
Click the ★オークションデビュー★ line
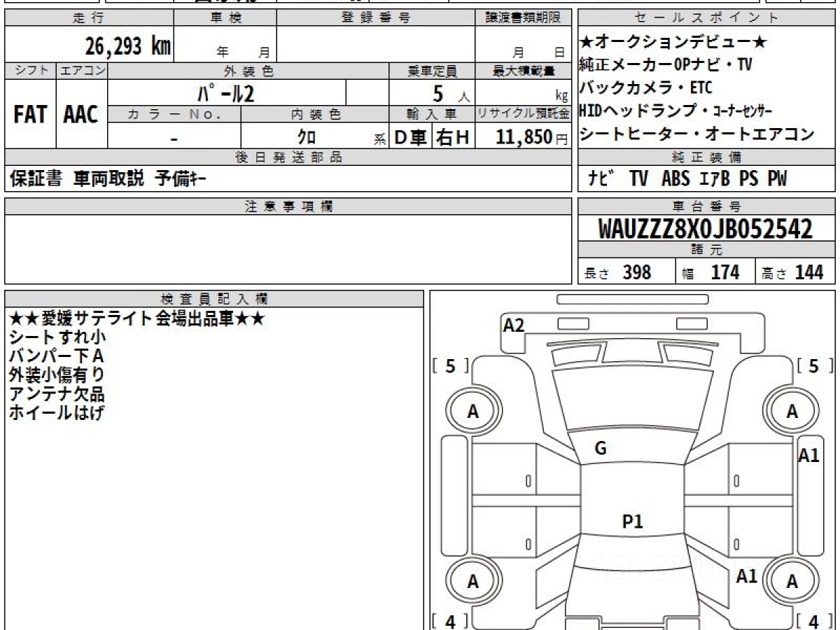pos(673,43)
